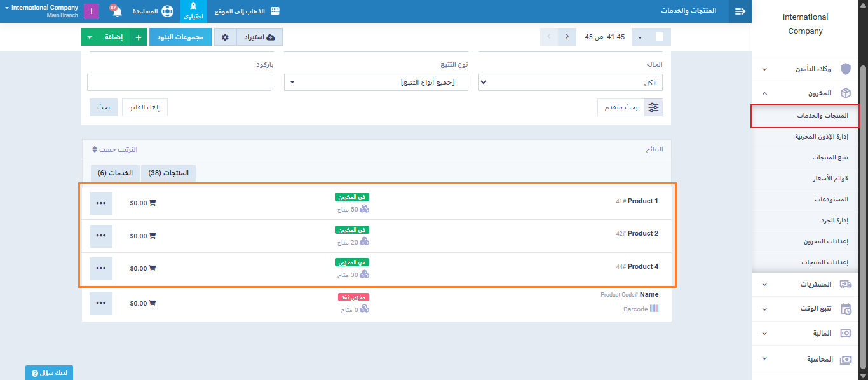Click the advanced search sliders icon

(653, 107)
